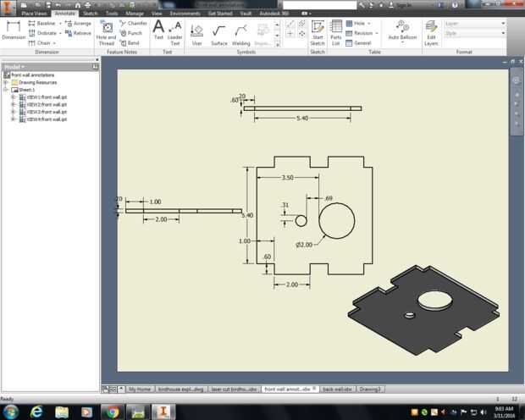The width and height of the screenshot is (525, 420).
Task: Click the volume icon in system tray
Action: pos(483,412)
